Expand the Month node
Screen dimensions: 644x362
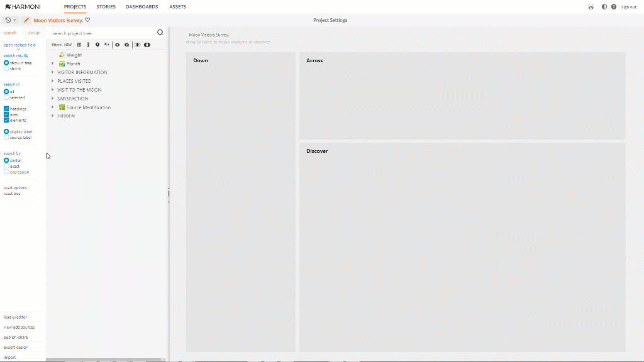[x=53, y=63]
